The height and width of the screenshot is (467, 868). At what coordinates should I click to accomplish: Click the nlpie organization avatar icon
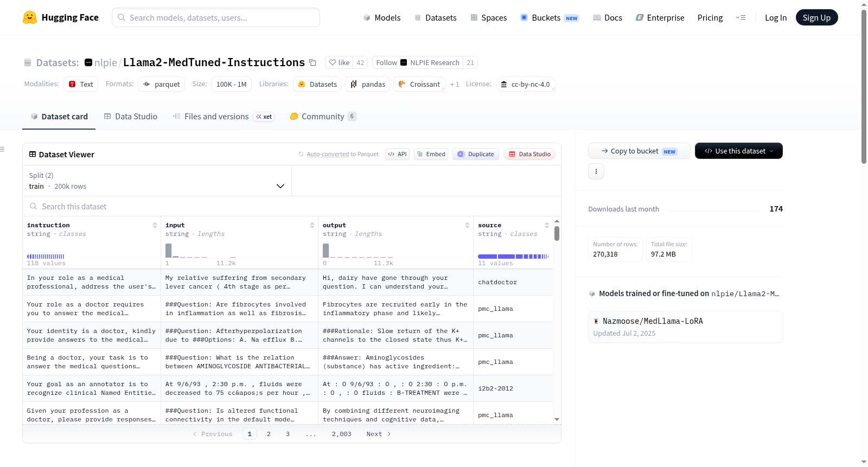click(88, 62)
